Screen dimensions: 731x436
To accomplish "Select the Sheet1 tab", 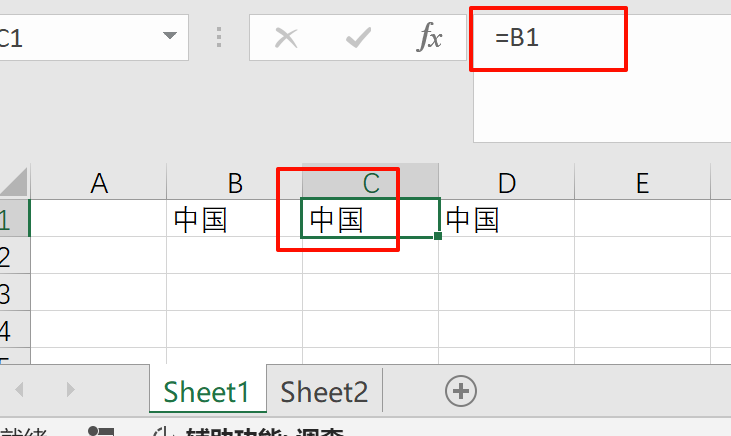I will tap(207, 392).
